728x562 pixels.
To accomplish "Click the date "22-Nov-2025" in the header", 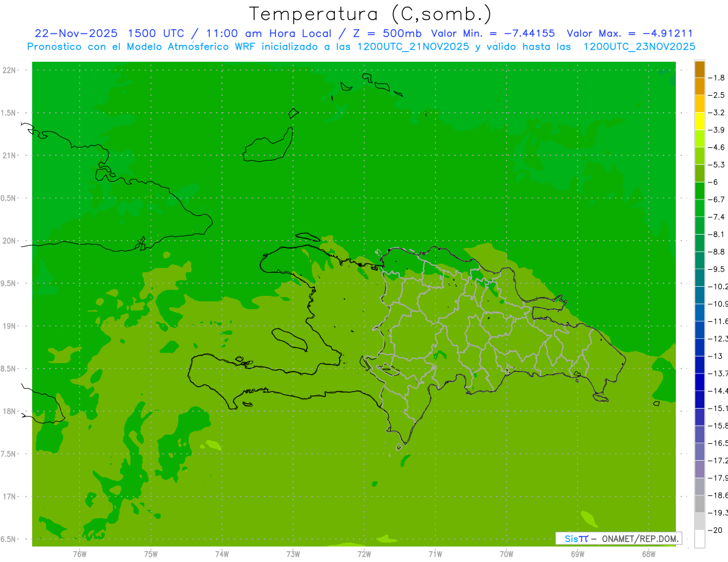I will [x=76, y=33].
